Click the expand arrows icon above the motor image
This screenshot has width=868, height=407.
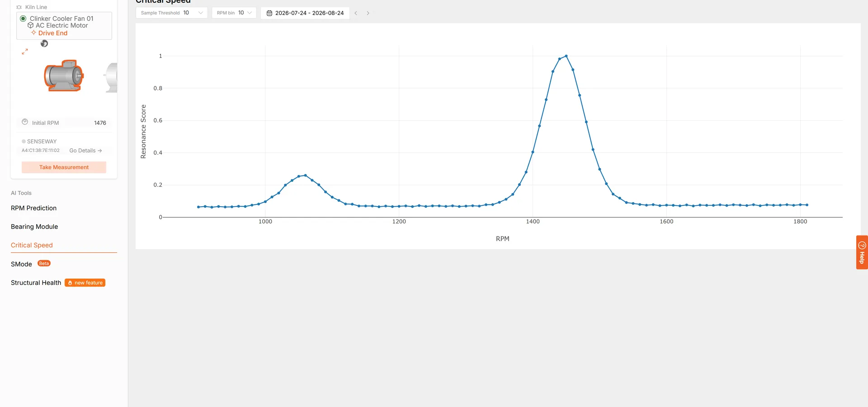(25, 52)
